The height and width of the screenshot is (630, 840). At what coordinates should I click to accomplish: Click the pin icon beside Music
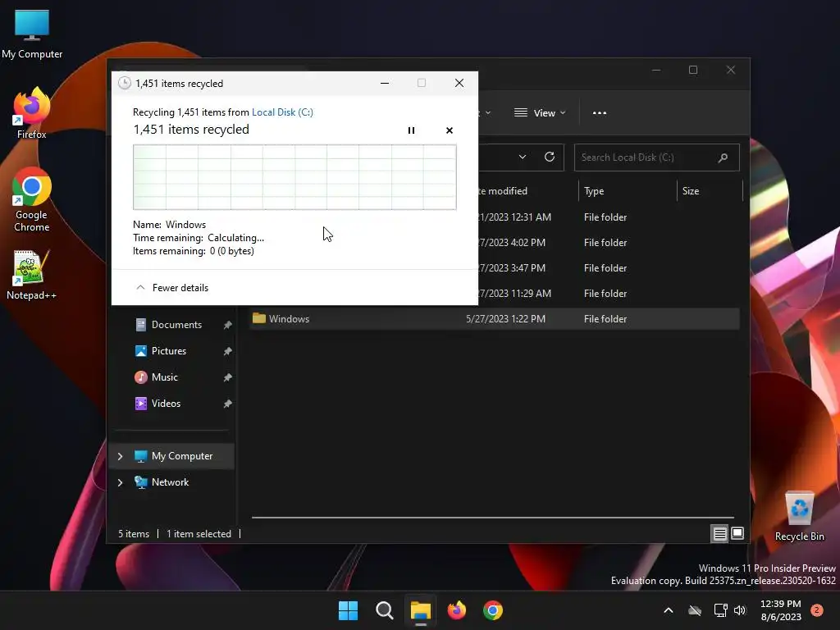pos(227,377)
